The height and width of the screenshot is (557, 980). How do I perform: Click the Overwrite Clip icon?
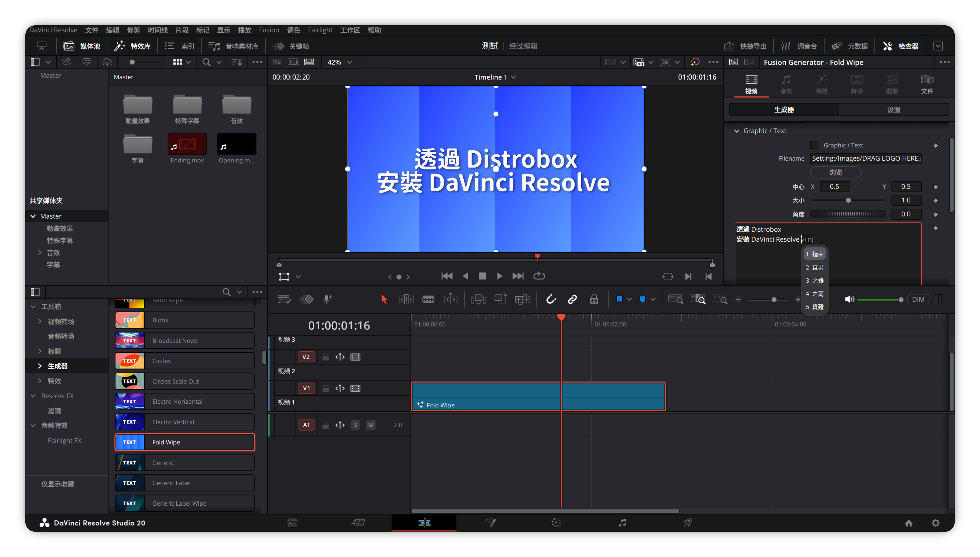tap(500, 299)
